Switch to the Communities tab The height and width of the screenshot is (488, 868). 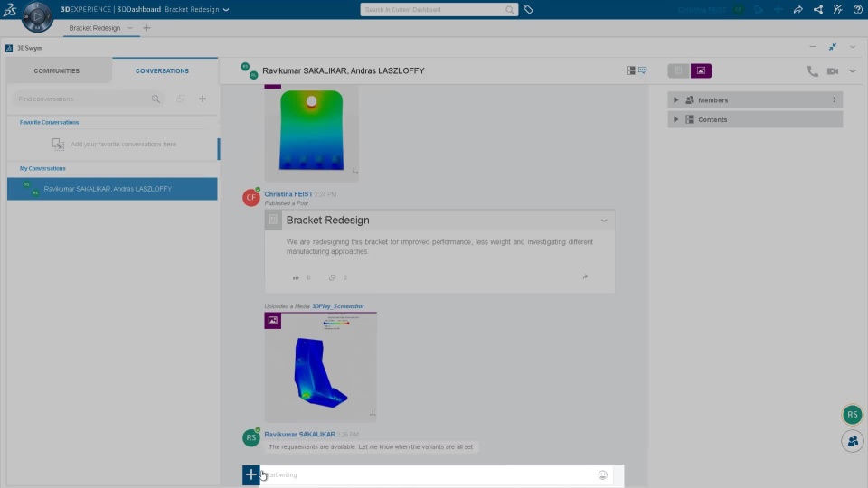click(56, 70)
